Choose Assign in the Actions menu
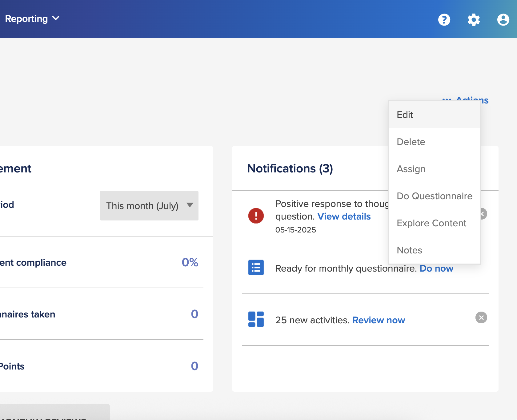This screenshot has height=420, width=517. 435,169
